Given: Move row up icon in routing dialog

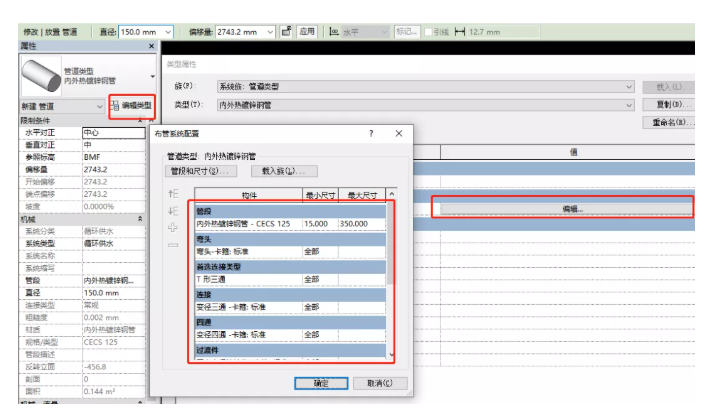Looking at the screenshot, I should 173,194.
